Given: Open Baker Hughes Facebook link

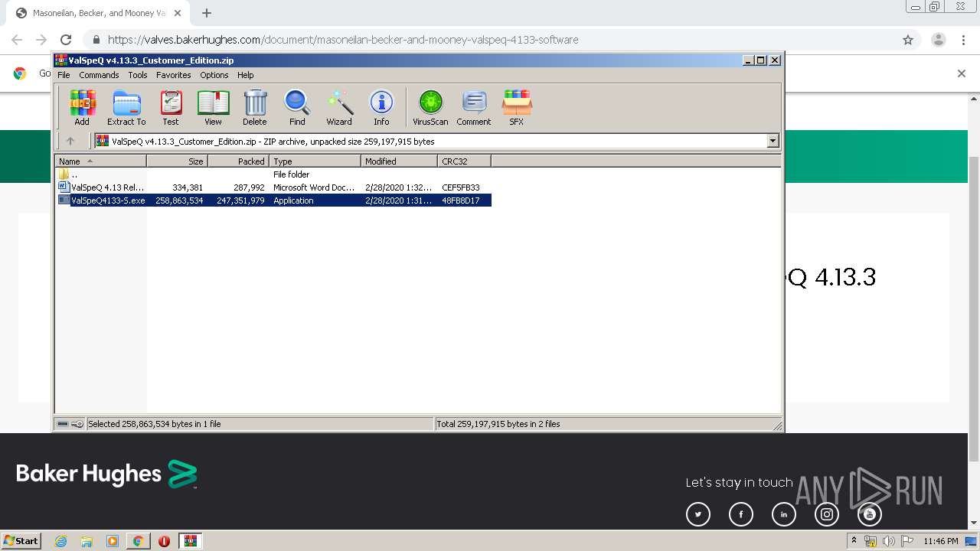Looking at the screenshot, I should (741, 514).
